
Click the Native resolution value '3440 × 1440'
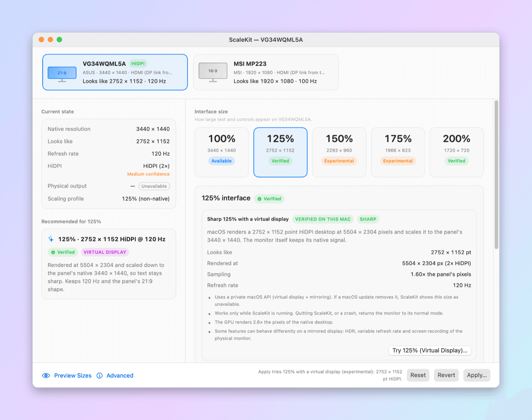pos(153,129)
